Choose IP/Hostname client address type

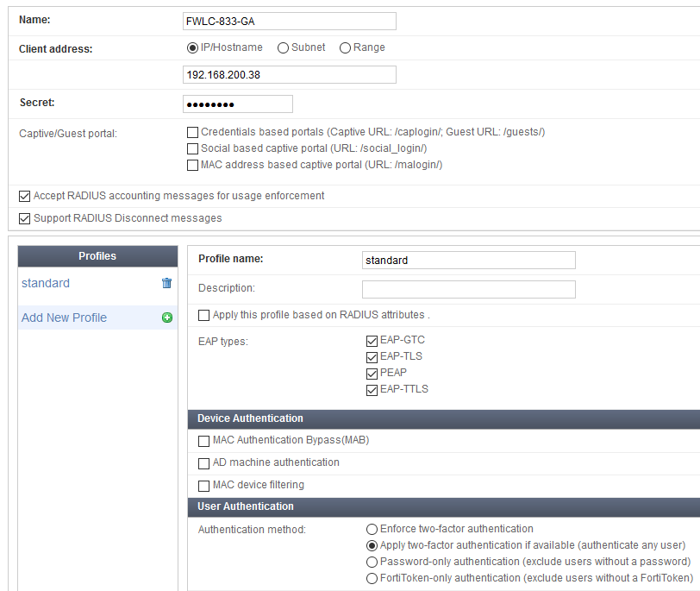pos(192,47)
